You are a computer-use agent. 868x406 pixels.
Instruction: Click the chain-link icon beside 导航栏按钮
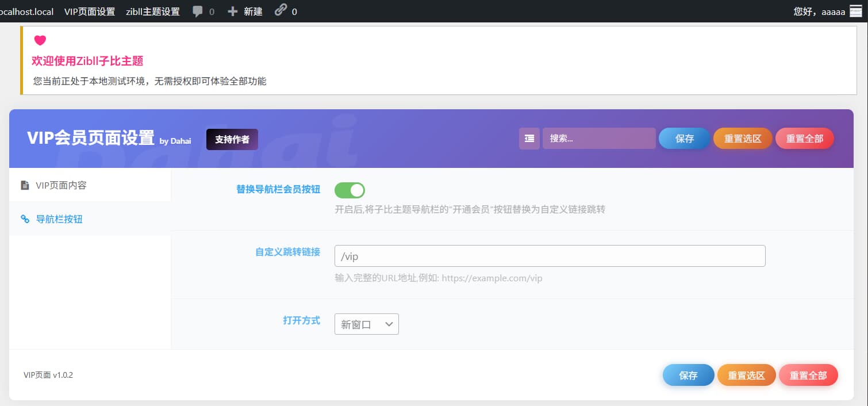click(24, 219)
